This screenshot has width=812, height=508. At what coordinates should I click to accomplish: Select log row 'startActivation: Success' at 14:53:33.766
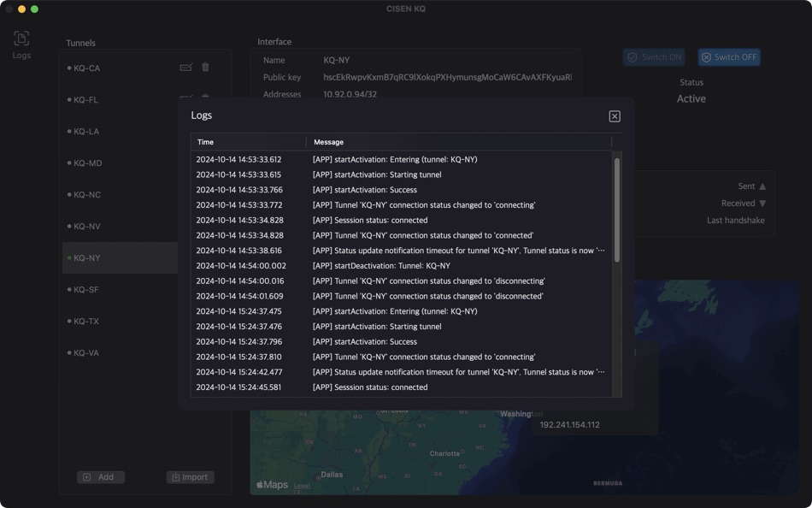(x=402, y=190)
